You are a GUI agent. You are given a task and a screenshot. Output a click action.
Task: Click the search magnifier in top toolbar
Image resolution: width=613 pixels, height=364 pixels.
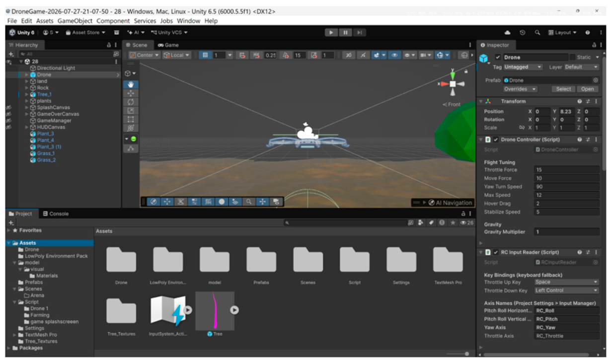pyautogui.click(x=537, y=33)
